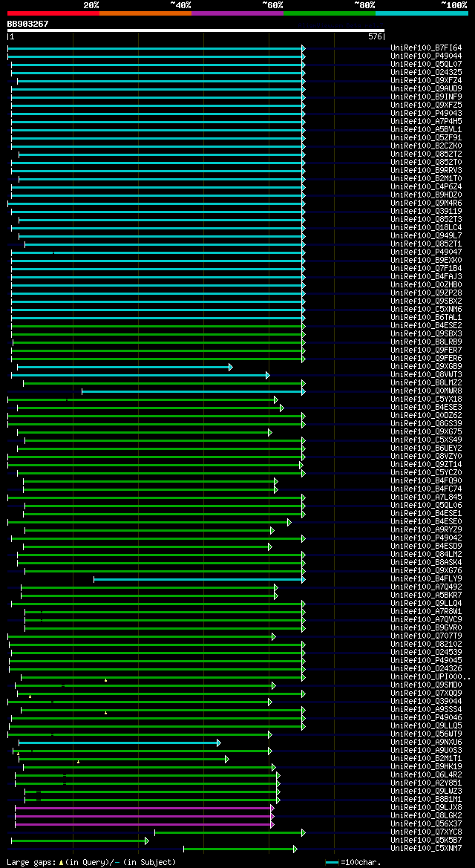Click the purple alignment bar for UniRef100_Q8LGK2

pos(144,817)
